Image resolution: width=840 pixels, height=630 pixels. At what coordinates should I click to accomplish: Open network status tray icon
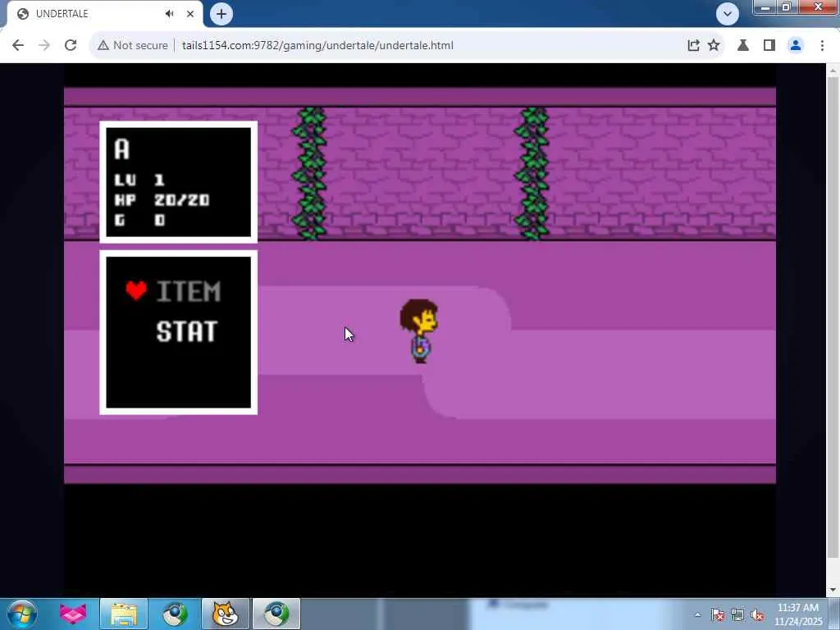tap(737, 614)
